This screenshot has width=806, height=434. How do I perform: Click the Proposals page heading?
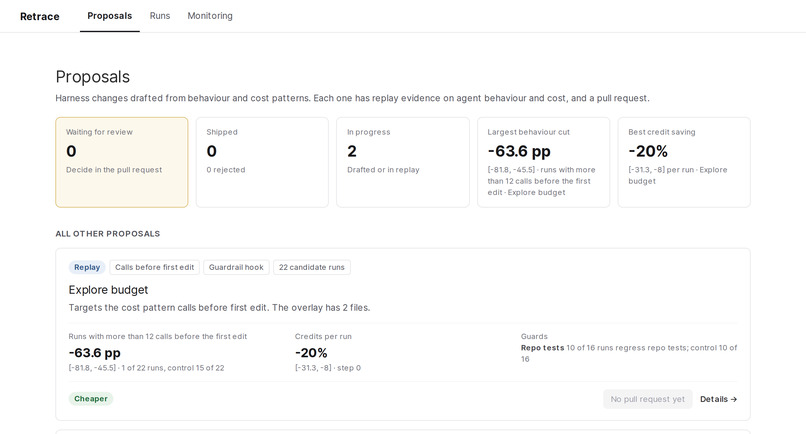tap(93, 77)
